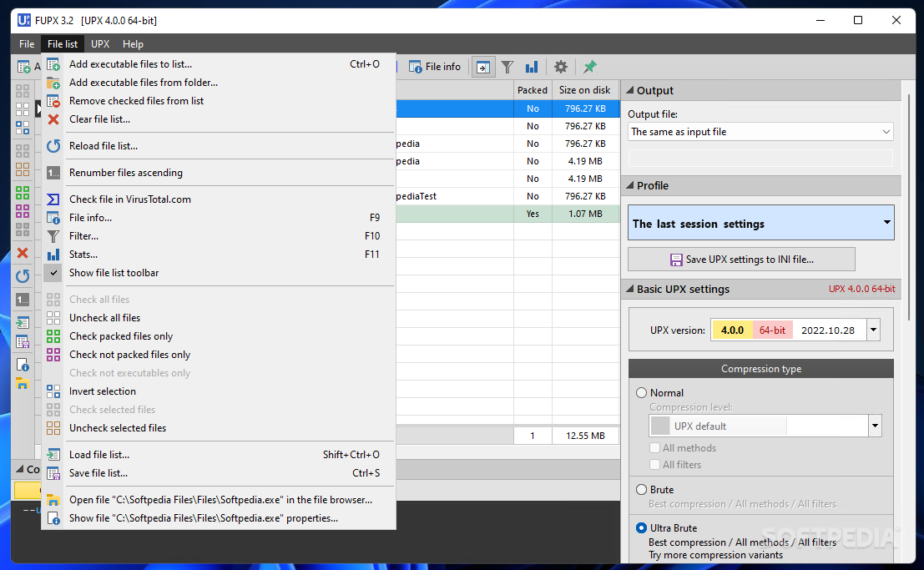Image resolution: width=924 pixels, height=570 pixels.
Task: Click the save file list icon in left sidebar
Action: click(x=23, y=341)
